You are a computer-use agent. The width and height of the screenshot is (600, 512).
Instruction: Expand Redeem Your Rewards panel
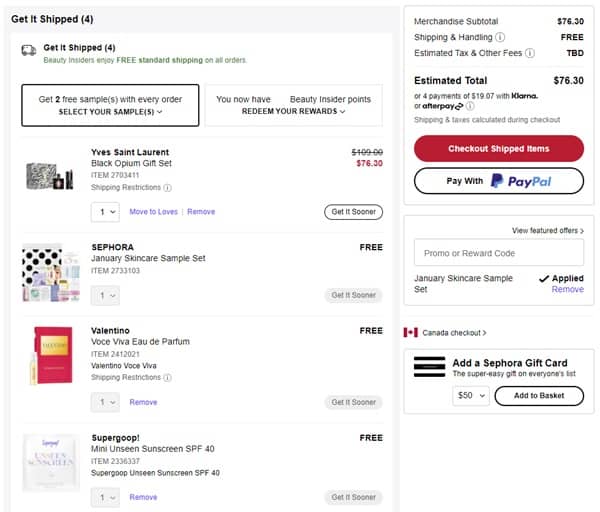point(294,112)
